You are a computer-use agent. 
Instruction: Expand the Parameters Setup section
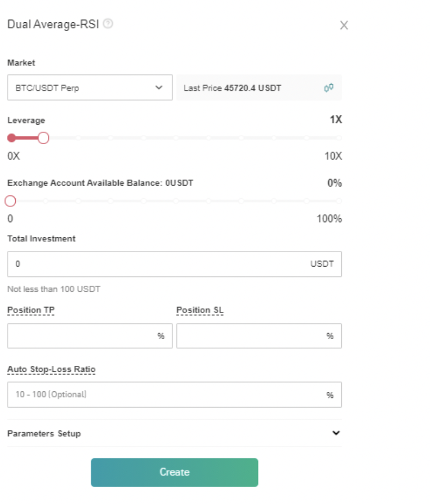(336, 433)
